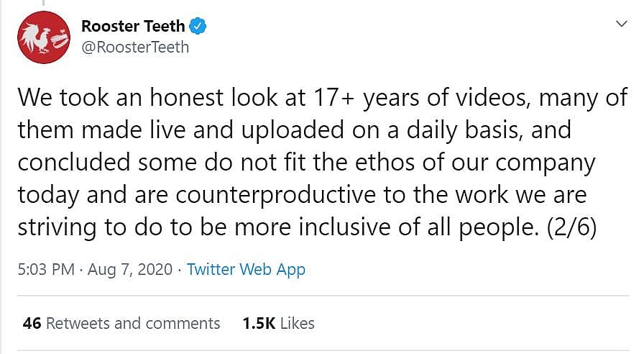Open the Rooster Teeth display name

[133, 27]
